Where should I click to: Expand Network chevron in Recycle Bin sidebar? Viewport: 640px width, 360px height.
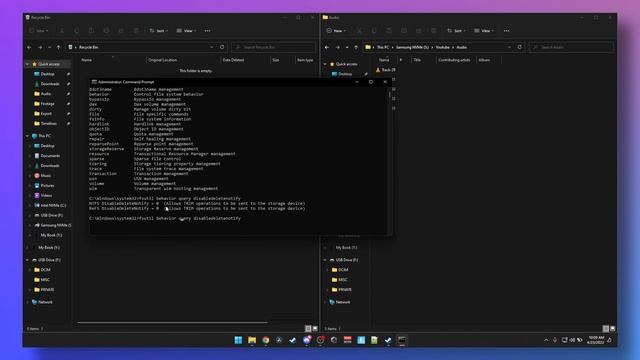[x=28, y=302]
